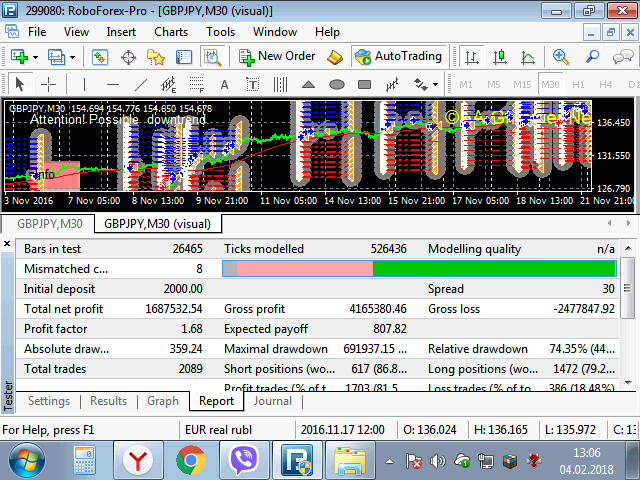This screenshot has height=480, width=640.
Task: Select the Draw Ellipse shape tool
Action: tap(337, 84)
